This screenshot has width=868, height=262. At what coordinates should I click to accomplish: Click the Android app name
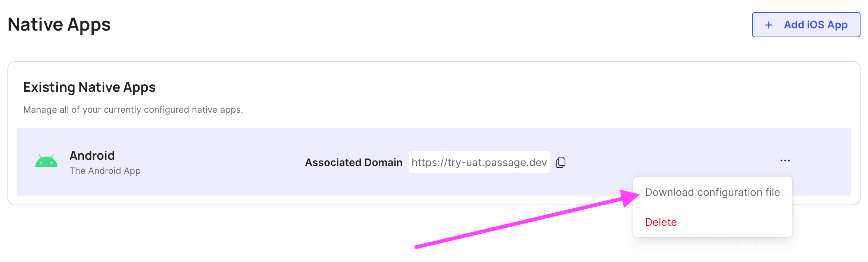pyautogui.click(x=92, y=155)
